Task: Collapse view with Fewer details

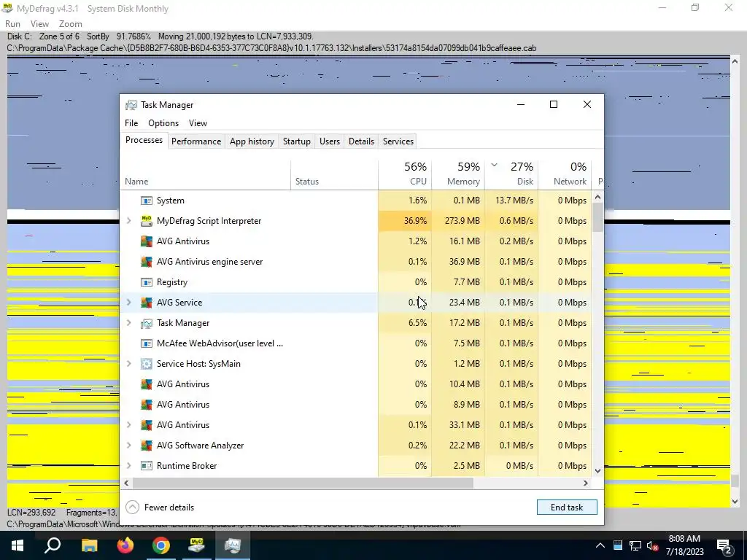Action: [x=160, y=507]
